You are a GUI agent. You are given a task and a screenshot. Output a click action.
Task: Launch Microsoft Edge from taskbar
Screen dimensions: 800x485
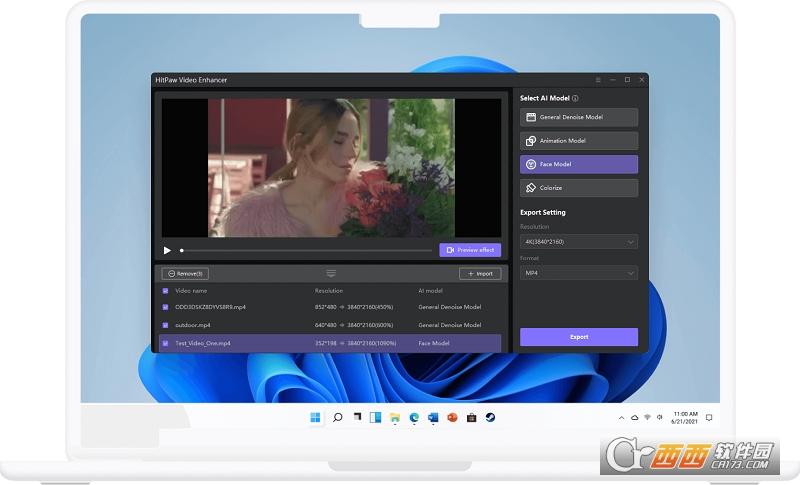click(x=414, y=418)
